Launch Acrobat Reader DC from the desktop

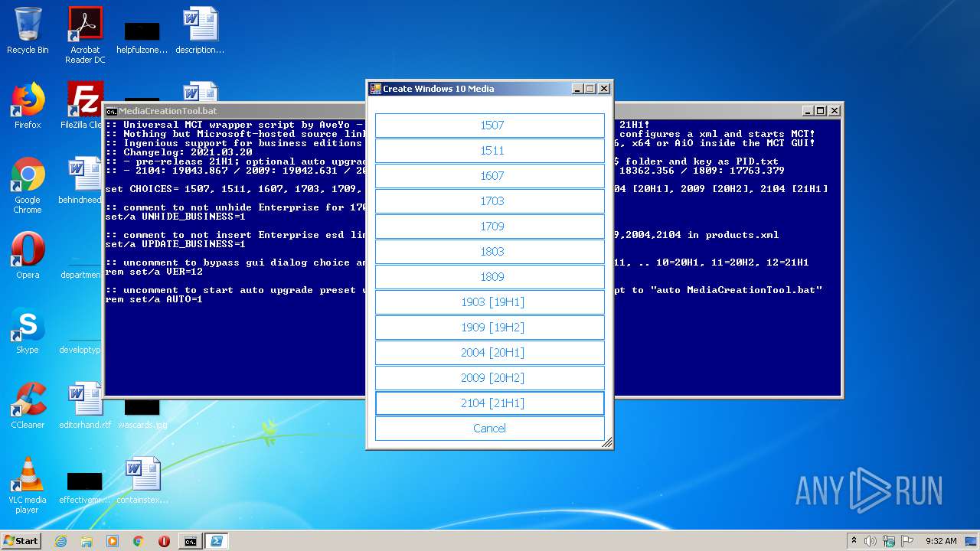[85, 35]
